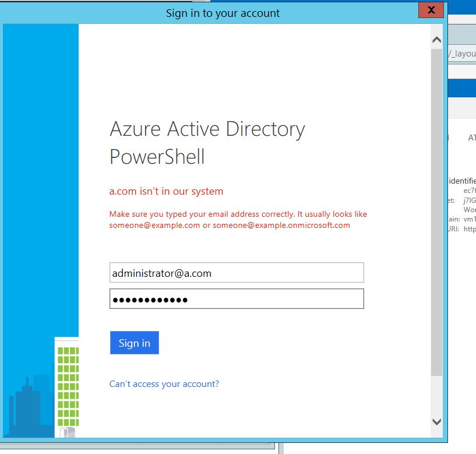Open the Can't access your account link
This screenshot has height=454, width=476.
point(164,384)
